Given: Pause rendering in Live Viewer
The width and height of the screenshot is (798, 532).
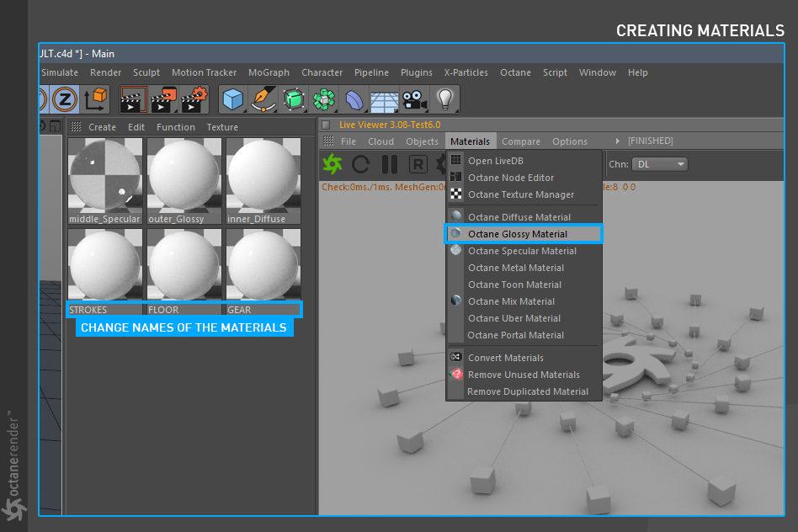Looking at the screenshot, I should pos(390,164).
